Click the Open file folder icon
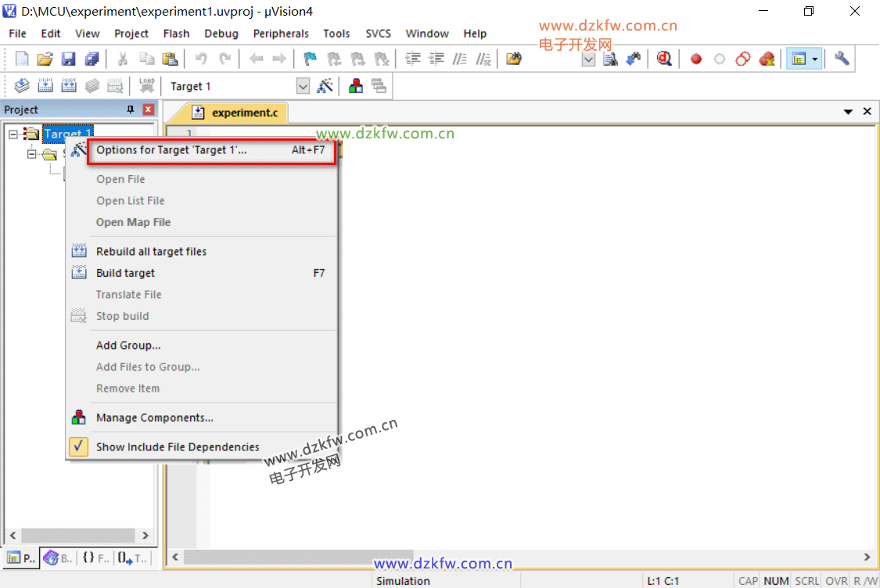Viewport: 880px width, 588px height. point(45,59)
